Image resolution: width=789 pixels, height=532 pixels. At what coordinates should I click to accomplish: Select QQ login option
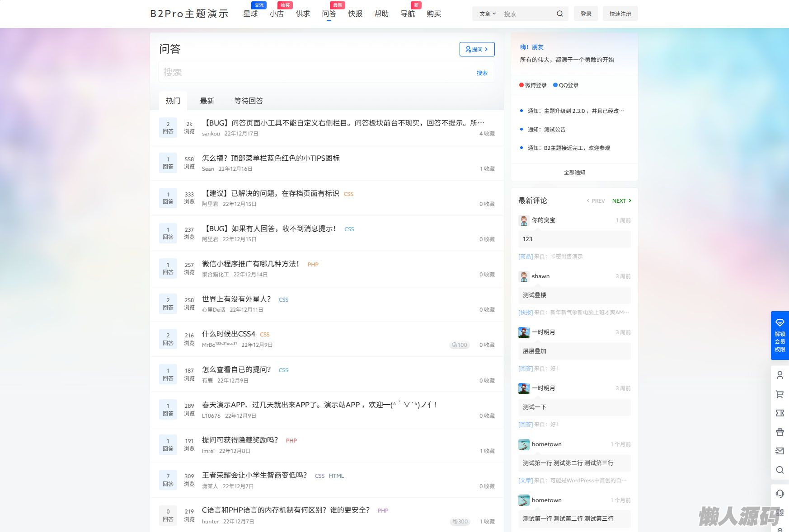[566, 85]
